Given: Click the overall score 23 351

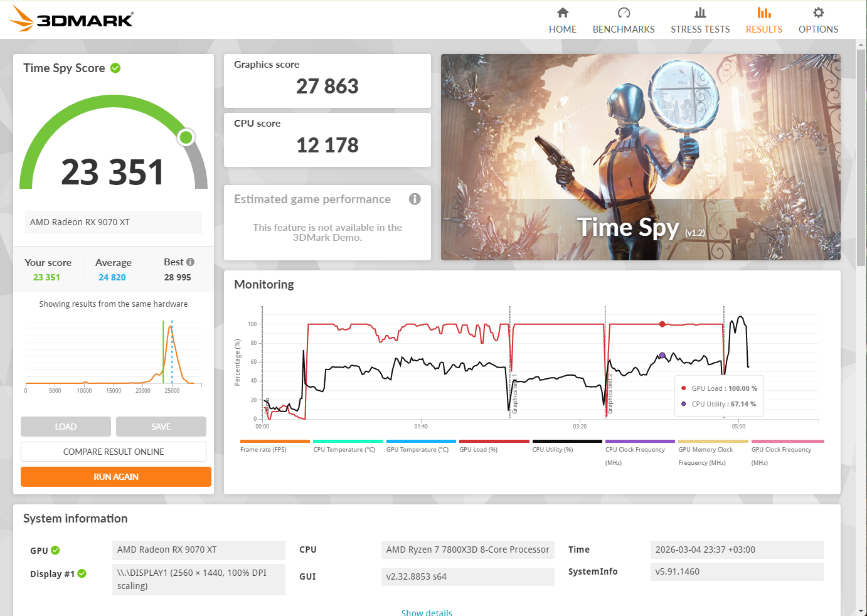Looking at the screenshot, I should 112,172.
